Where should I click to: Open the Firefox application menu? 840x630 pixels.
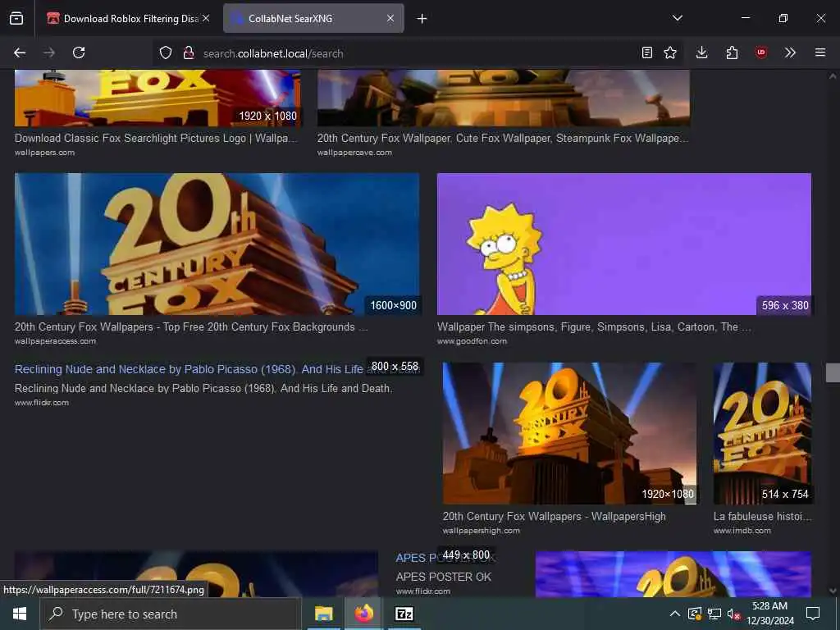820,52
